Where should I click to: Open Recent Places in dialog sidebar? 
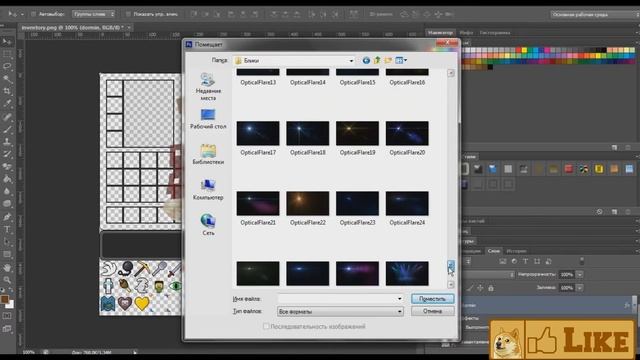point(208,87)
